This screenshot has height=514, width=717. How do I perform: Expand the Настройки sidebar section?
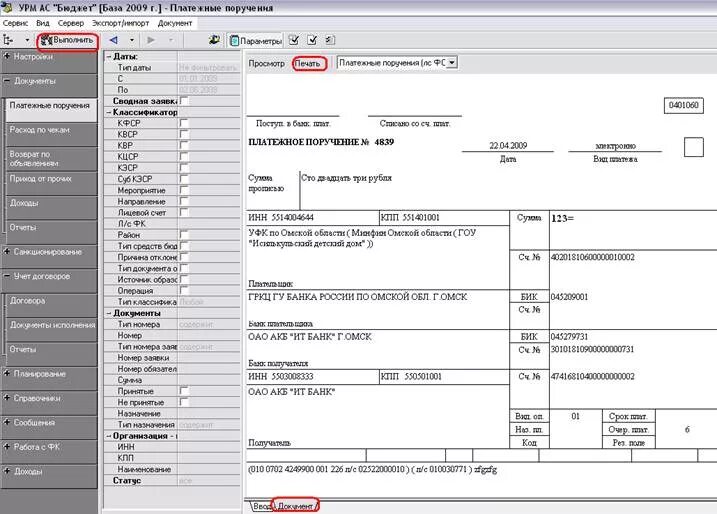(x=7, y=56)
